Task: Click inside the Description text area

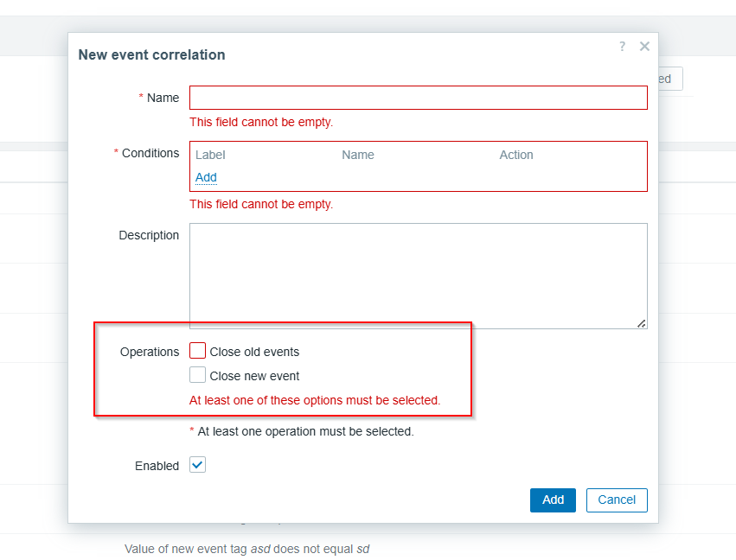Action: (418, 276)
